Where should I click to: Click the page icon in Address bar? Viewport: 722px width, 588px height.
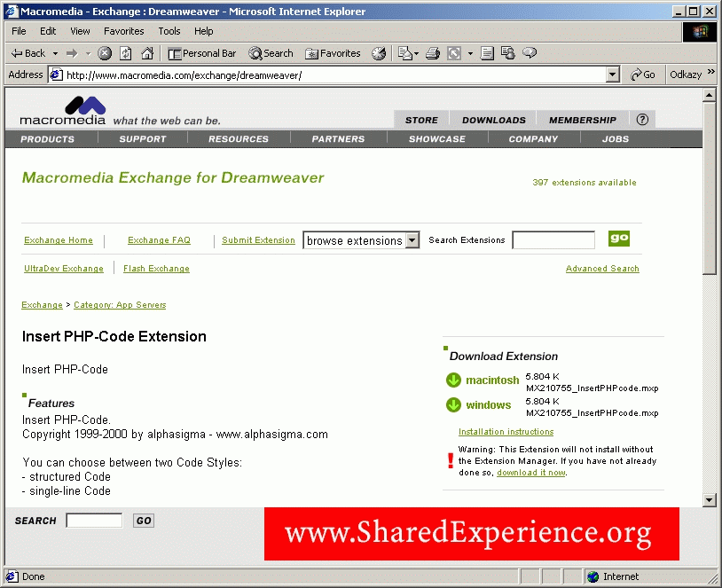57,74
